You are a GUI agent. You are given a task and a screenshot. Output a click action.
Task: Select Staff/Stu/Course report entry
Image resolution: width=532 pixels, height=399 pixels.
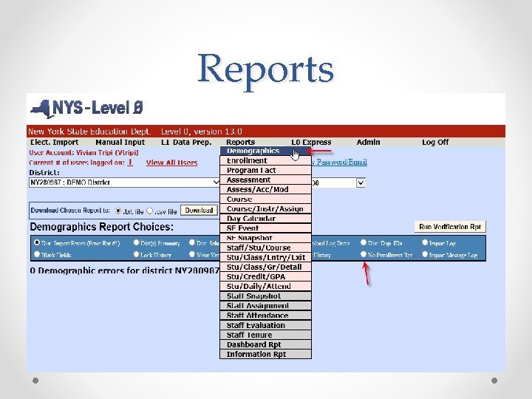[265, 248]
